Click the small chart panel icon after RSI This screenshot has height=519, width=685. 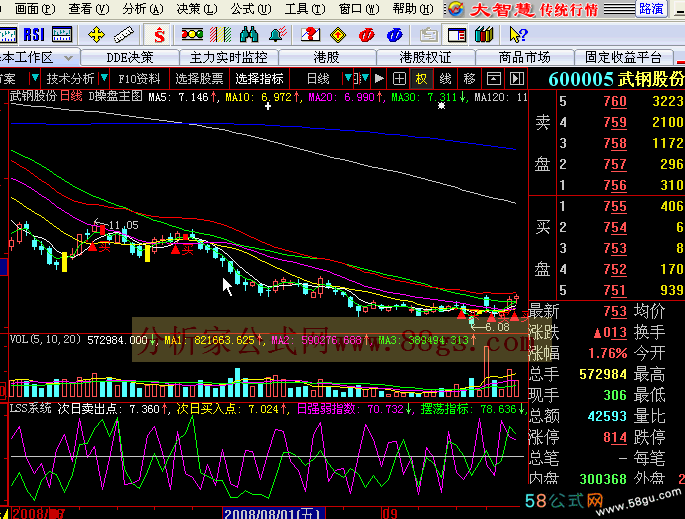[x=62, y=35]
